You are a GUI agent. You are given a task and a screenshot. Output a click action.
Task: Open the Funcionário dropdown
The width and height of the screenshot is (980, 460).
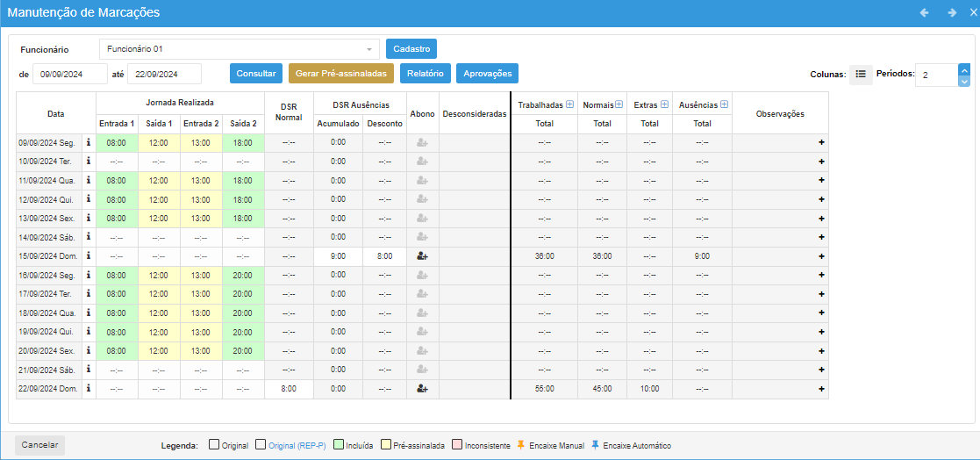point(368,49)
